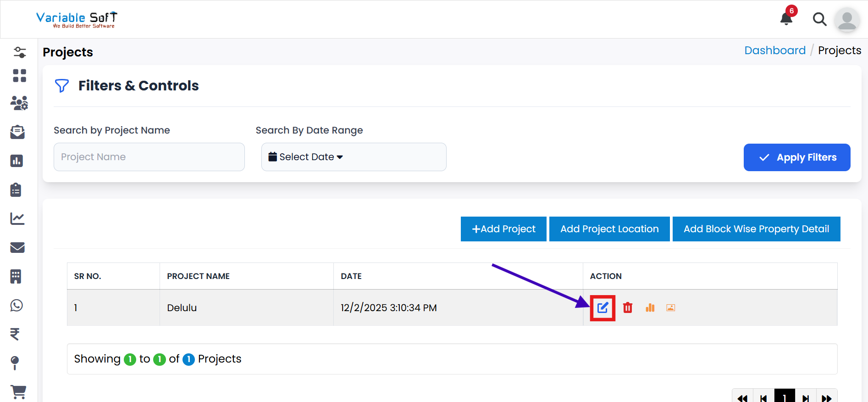Viewport: 868px width, 402px height.
Task: Open the envelope mail sidebar icon
Action: point(17,248)
